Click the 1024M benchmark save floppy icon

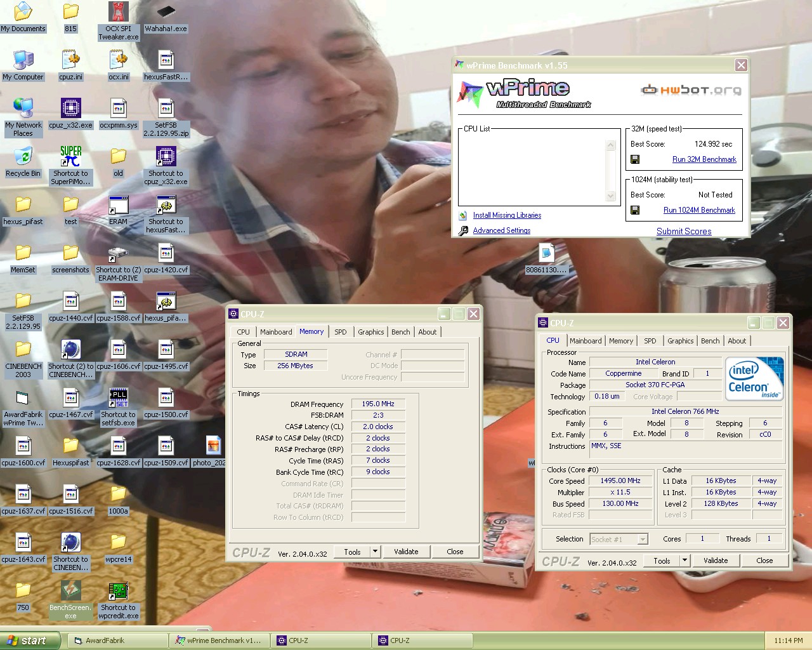pyautogui.click(x=635, y=210)
